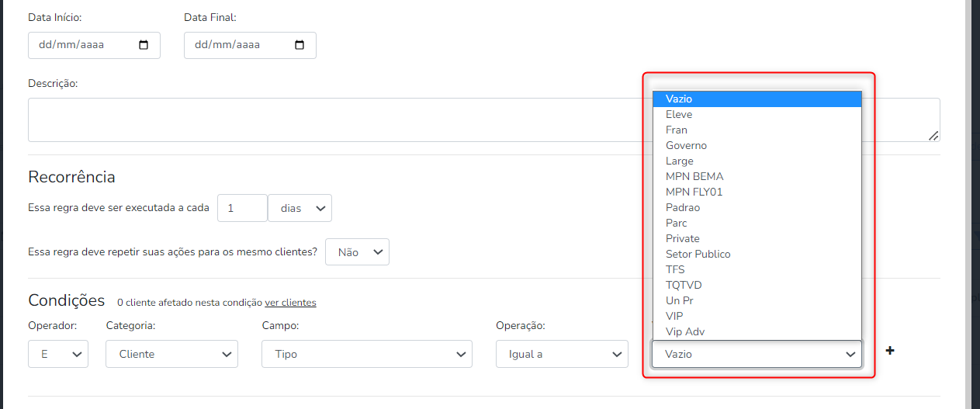This screenshot has width=980, height=409.
Task: Select the Private type option
Action: pyautogui.click(x=682, y=238)
